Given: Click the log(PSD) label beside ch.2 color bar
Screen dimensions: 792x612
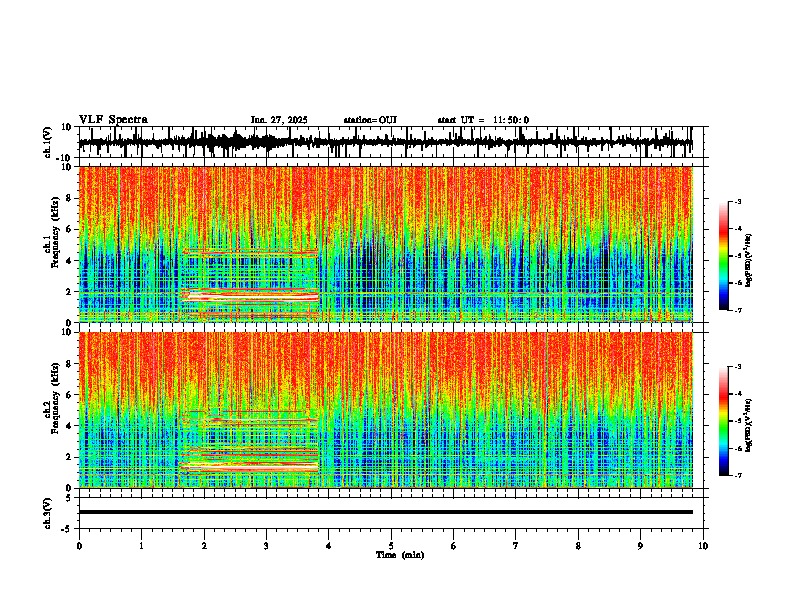Looking at the screenshot, I should pos(749,426).
